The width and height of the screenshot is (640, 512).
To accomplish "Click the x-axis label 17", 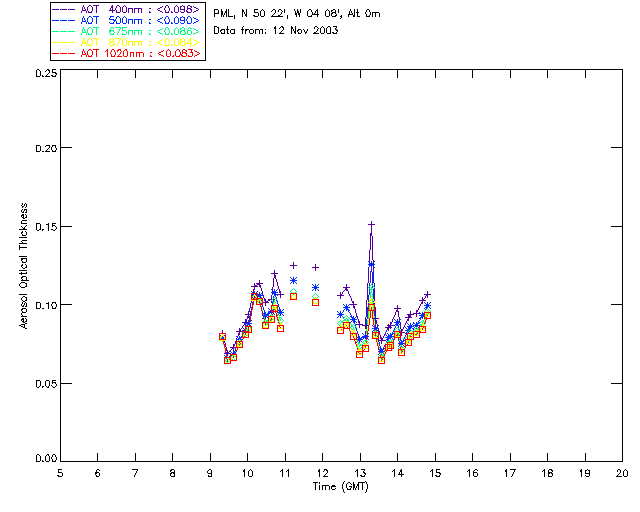I will tap(510, 473).
